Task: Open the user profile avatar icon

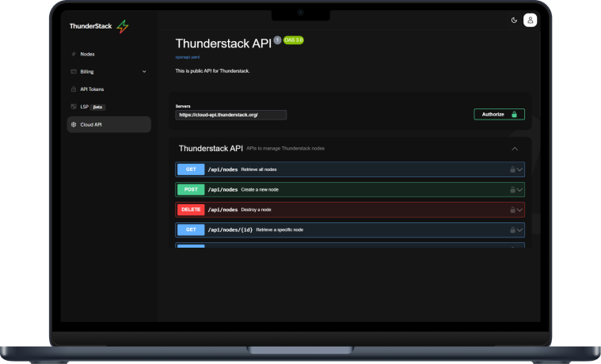Action: (531, 20)
